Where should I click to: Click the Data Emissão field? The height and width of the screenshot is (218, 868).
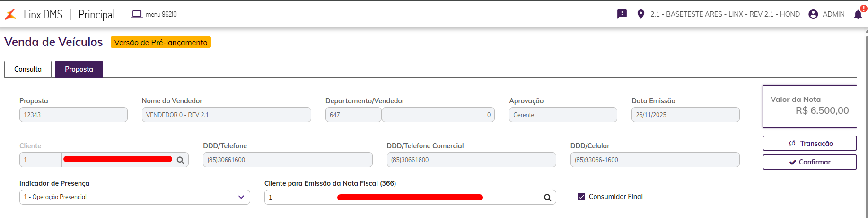[x=685, y=115]
